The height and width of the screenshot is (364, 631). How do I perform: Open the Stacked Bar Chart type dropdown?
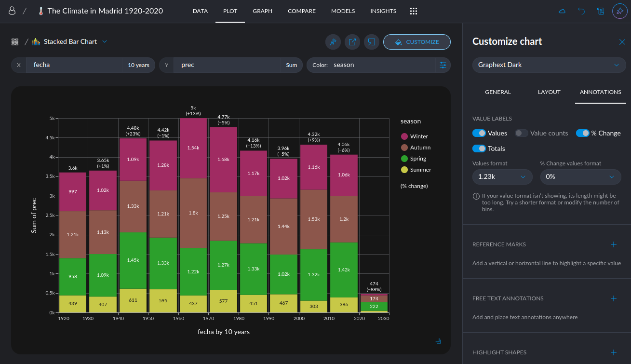pyautogui.click(x=70, y=42)
